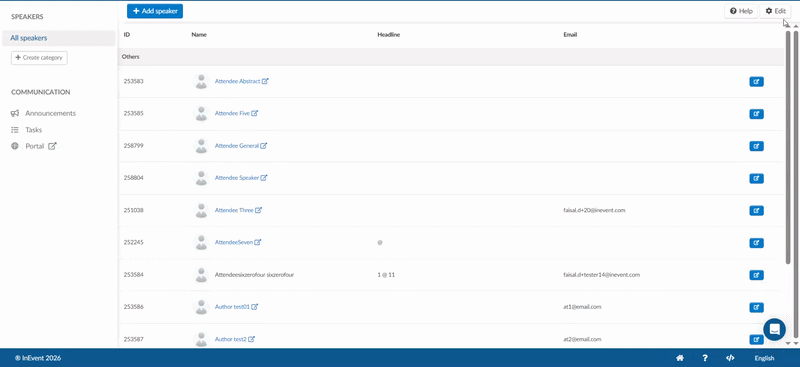This screenshot has width=800, height=367.
Task: Open Attendee Speaker profile link
Action: (241, 178)
